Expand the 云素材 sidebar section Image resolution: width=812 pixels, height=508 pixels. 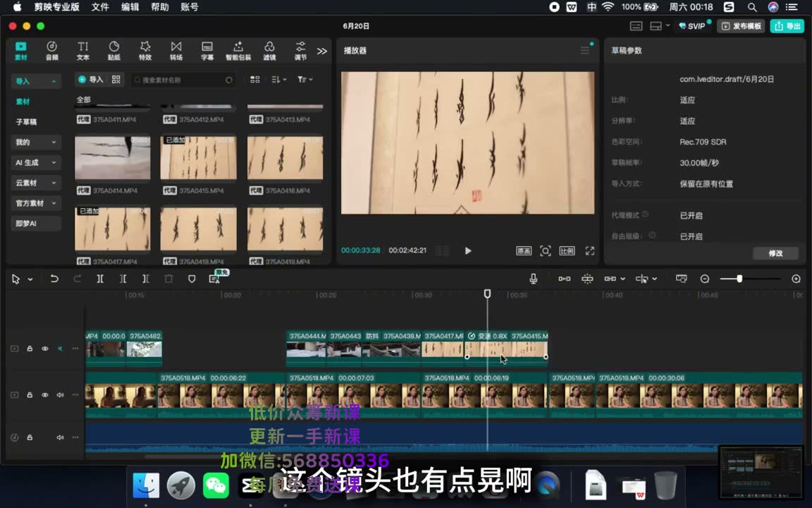[x=35, y=183]
